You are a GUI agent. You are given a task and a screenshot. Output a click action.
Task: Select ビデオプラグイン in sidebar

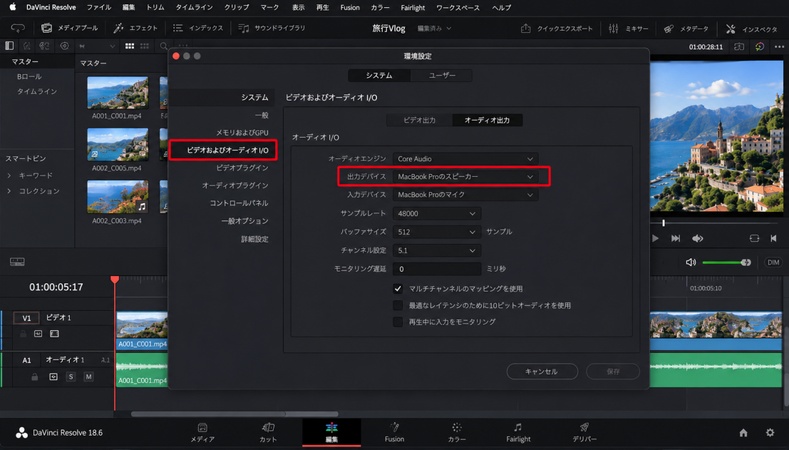242,168
